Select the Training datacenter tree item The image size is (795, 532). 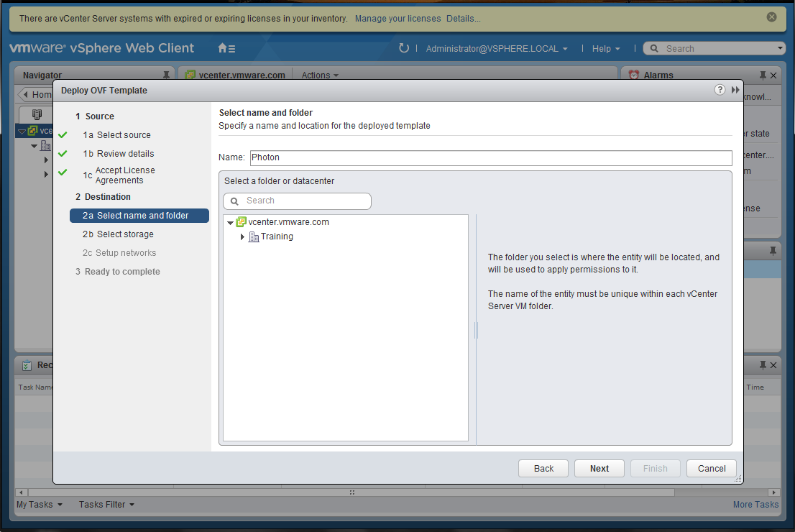click(277, 237)
